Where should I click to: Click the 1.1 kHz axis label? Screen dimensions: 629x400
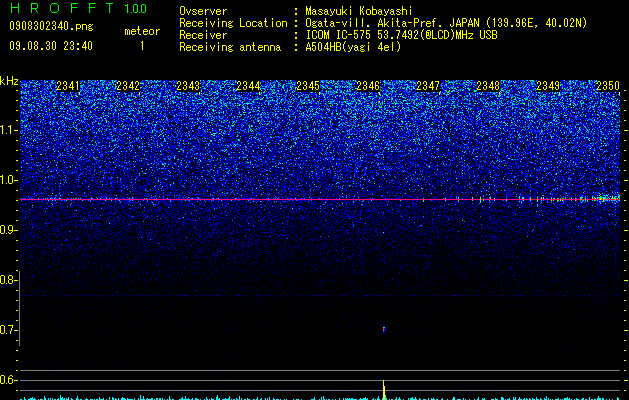[x=9, y=130]
